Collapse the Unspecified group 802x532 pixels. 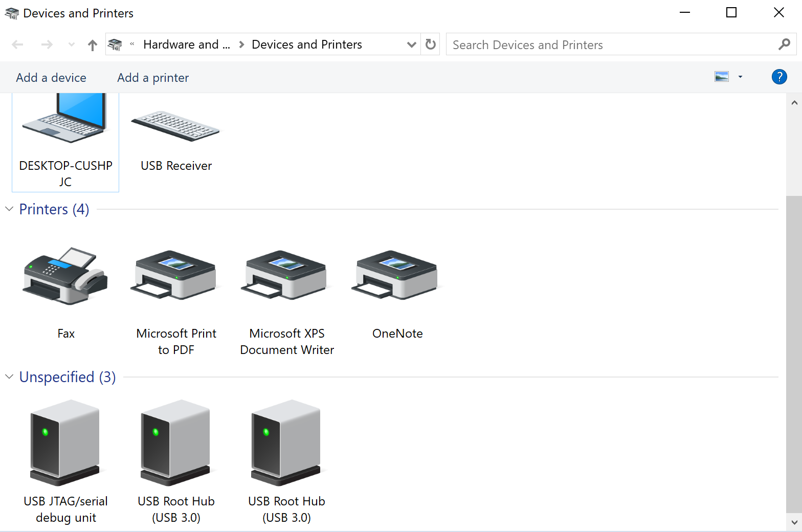point(9,377)
